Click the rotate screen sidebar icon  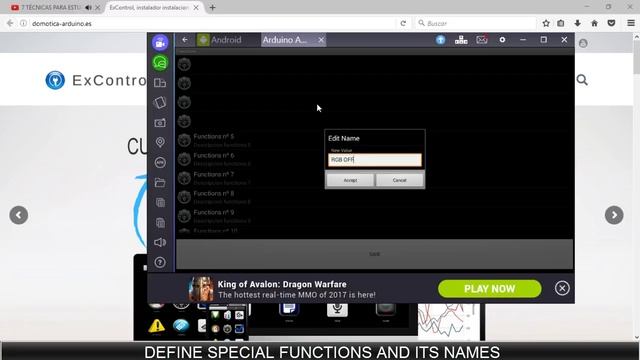tap(160, 102)
